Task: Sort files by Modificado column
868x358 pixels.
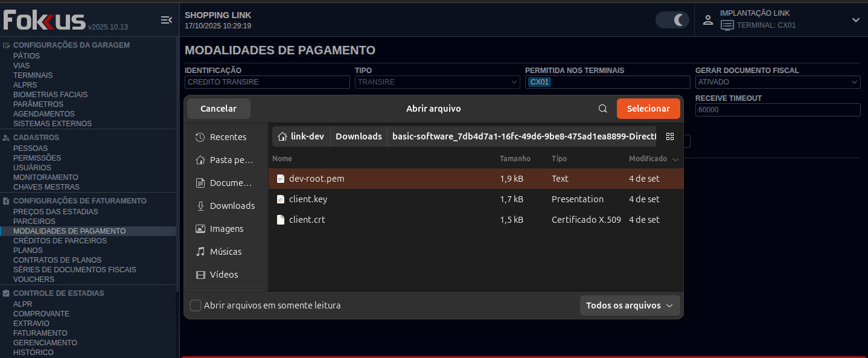Action: pos(648,159)
